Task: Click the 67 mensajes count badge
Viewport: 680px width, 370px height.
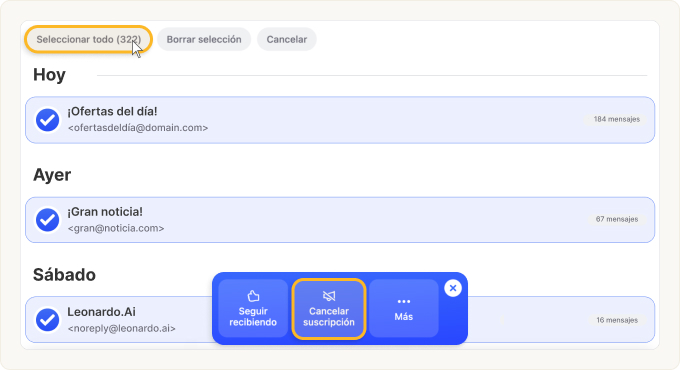Action: pos(617,219)
